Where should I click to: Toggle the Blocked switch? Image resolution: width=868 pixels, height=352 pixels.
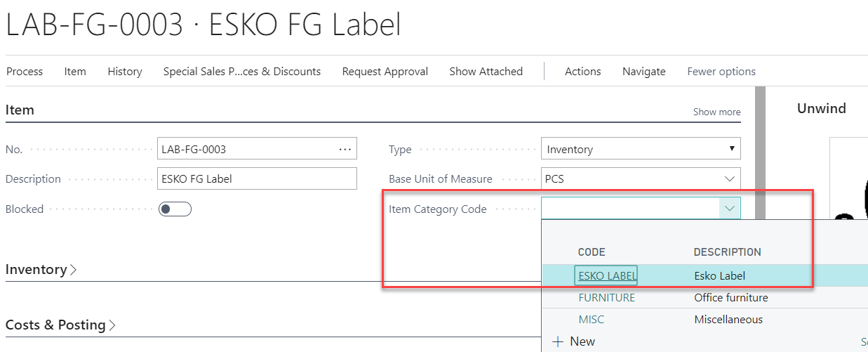click(175, 209)
